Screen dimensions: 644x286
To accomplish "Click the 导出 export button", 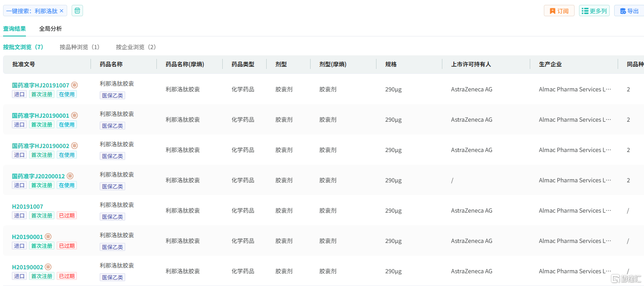I will pos(629,11).
